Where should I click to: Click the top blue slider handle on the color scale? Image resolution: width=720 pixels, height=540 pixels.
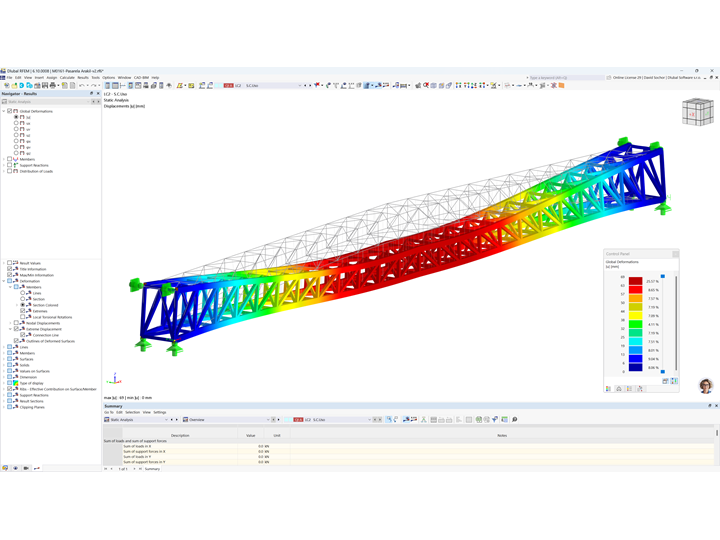663,276
